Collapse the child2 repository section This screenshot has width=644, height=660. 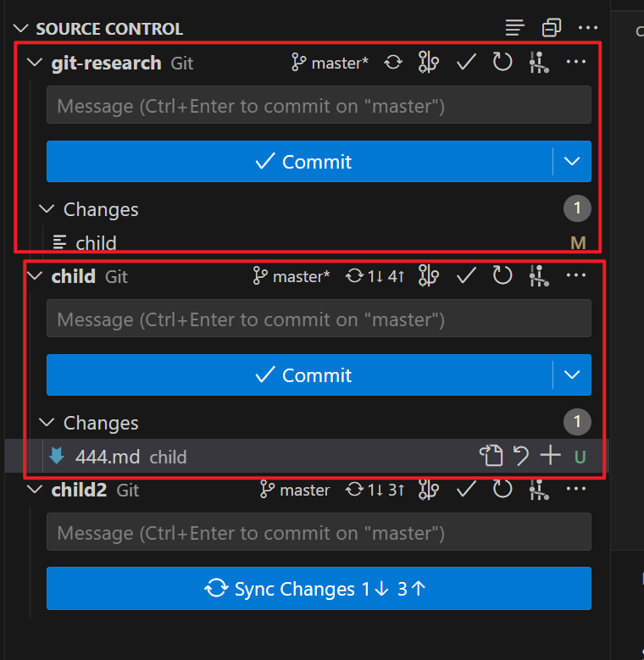pyautogui.click(x=35, y=490)
